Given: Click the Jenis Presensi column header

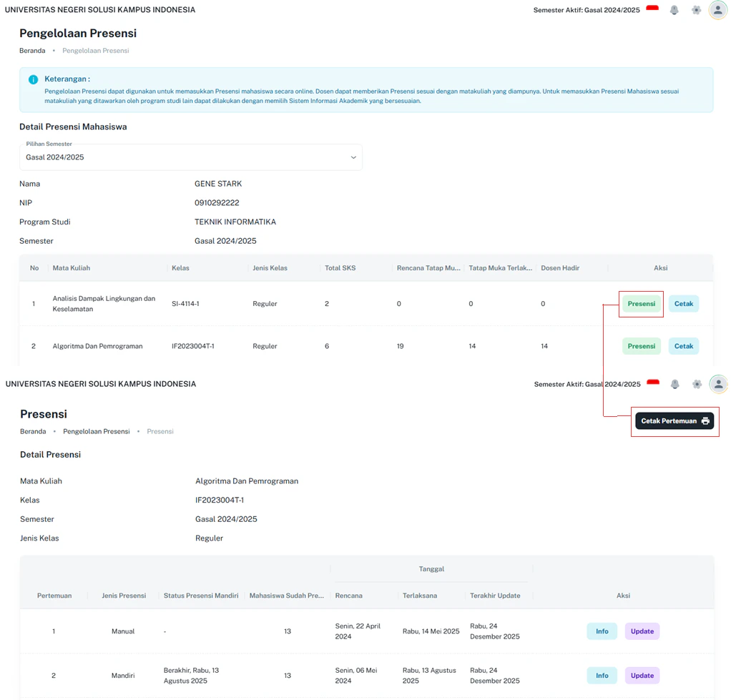Looking at the screenshot, I should coord(124,596).
